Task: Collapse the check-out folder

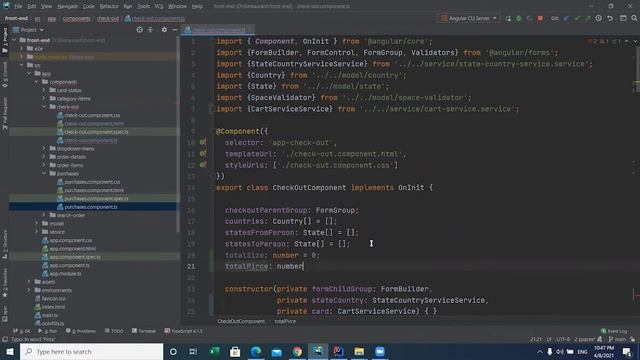Action: tap(44, 107)
